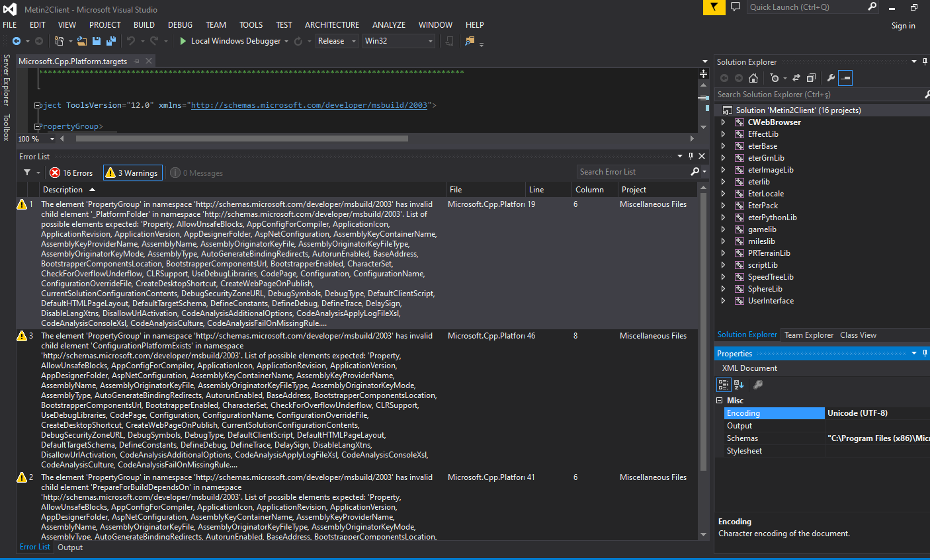
Task: Click Pending Changes Filter clock icon
Action: 775,78
